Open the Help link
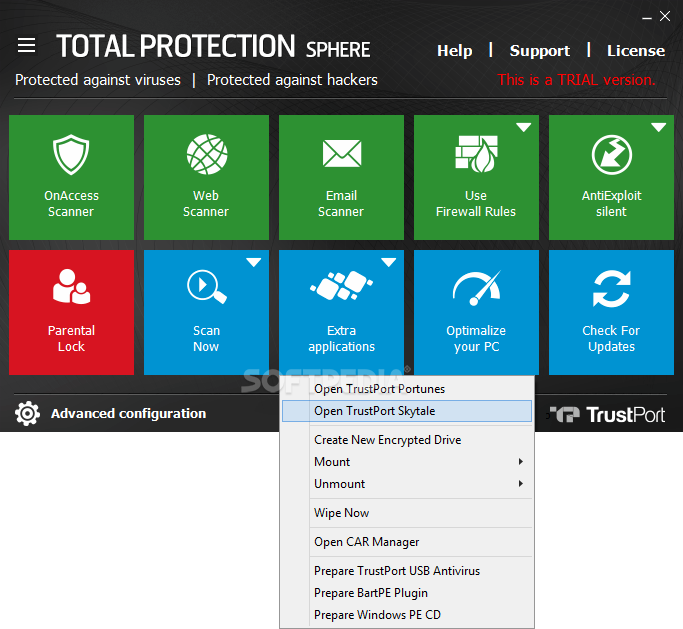Image resolution: width=683 pixels, height=629 pixels. point(454,51)
